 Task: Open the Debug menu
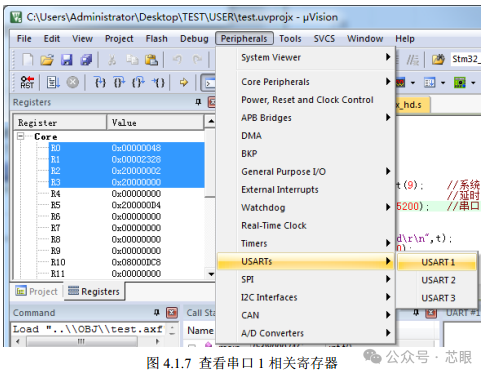point(194,39)
